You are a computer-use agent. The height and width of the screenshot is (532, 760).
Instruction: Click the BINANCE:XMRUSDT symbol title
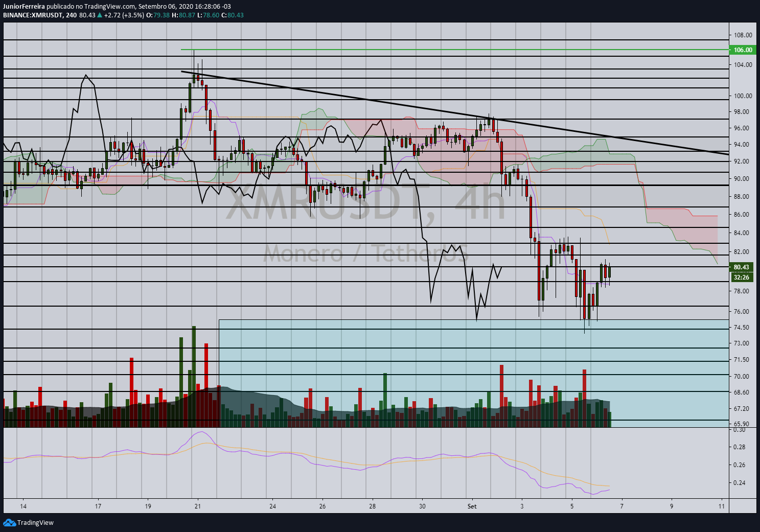(x=33, y=15)
